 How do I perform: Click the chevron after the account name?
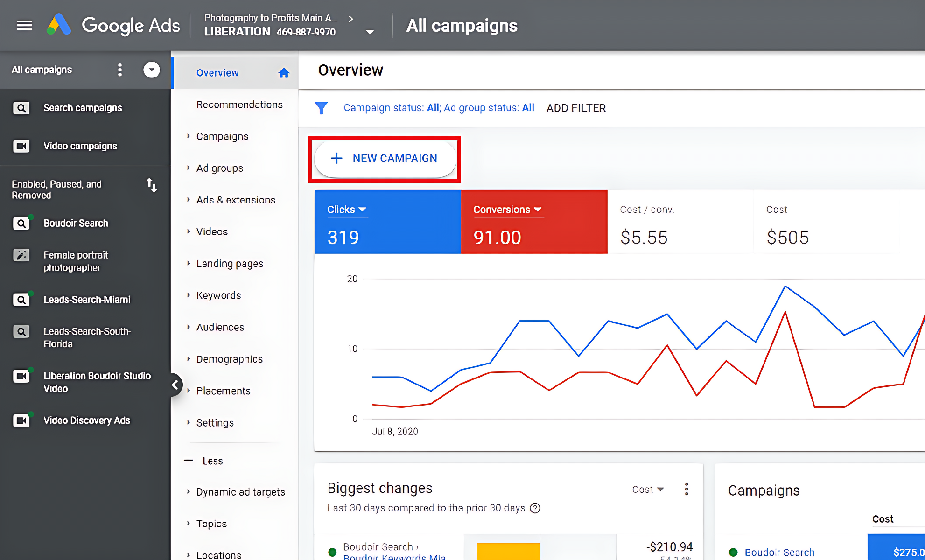(351, 19)
